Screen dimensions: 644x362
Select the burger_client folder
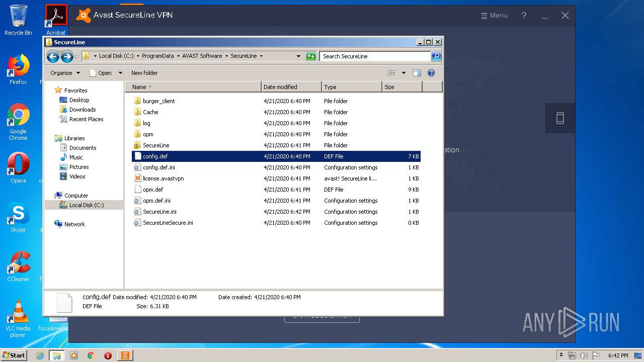(x=158, y=101)
